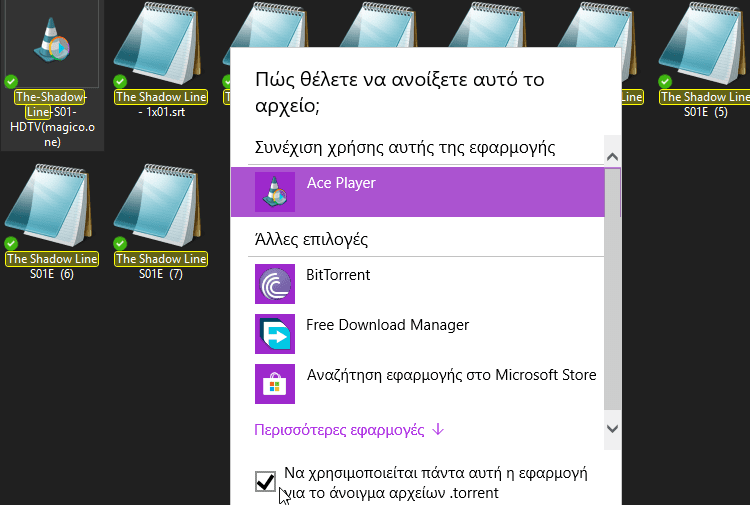Click the 'Συνέχιση χρήσης αυτής της εφαρμογής' heading
Image resolution: width=750 pixels, height=505 pixels.
pyautogui.click(x=405, y=147)
